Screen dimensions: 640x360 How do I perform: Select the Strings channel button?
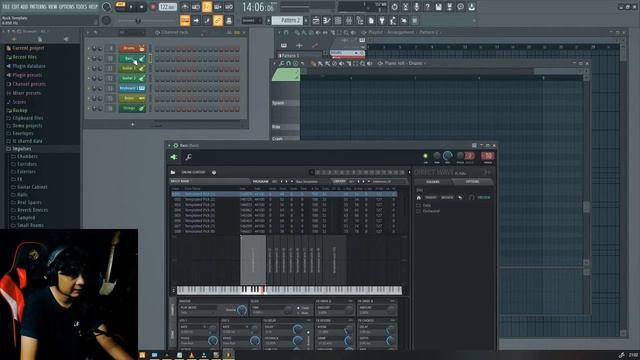coord(132,108)
